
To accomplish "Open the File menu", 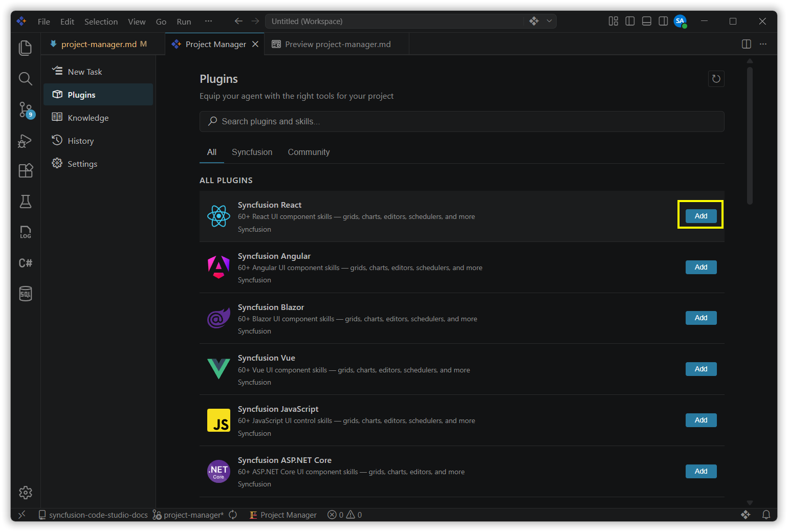I will [x=44, y=21].
